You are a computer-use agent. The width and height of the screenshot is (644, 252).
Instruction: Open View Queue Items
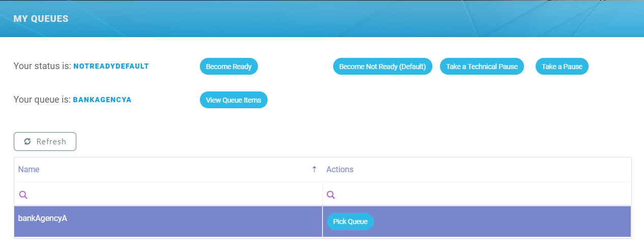(x=233, y=100)
